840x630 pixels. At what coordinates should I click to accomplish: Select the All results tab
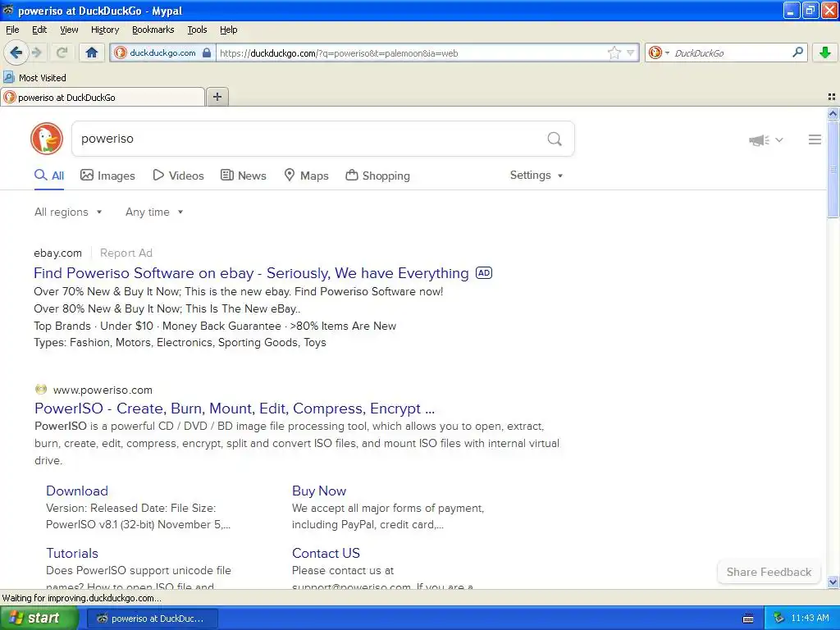pyautogui.click(x=49, y=176)
